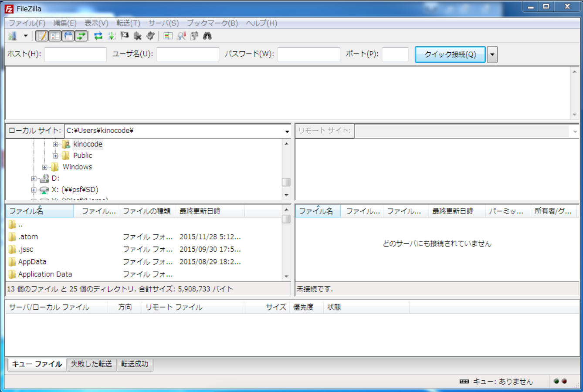Click the FileZilla title bar logo icon

coord(9,9)
